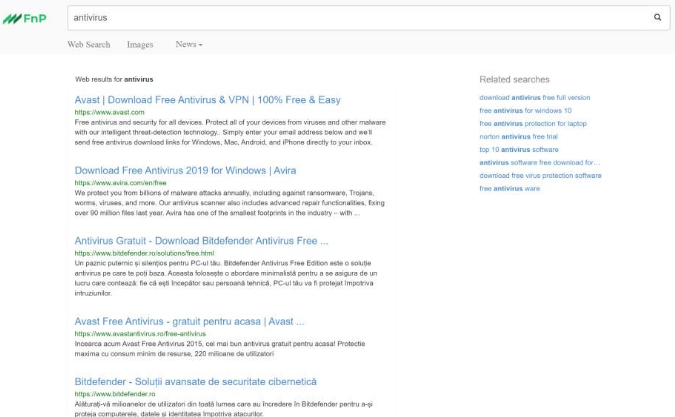Select related search 'free antivirus ware'
The image size is (675, 417).
[509, 188]
